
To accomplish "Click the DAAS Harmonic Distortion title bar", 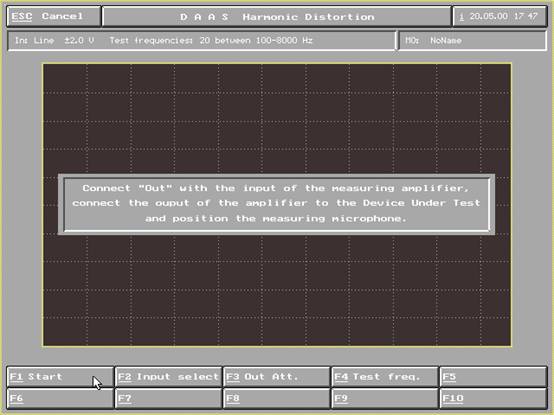I will [x=277, y=17].
